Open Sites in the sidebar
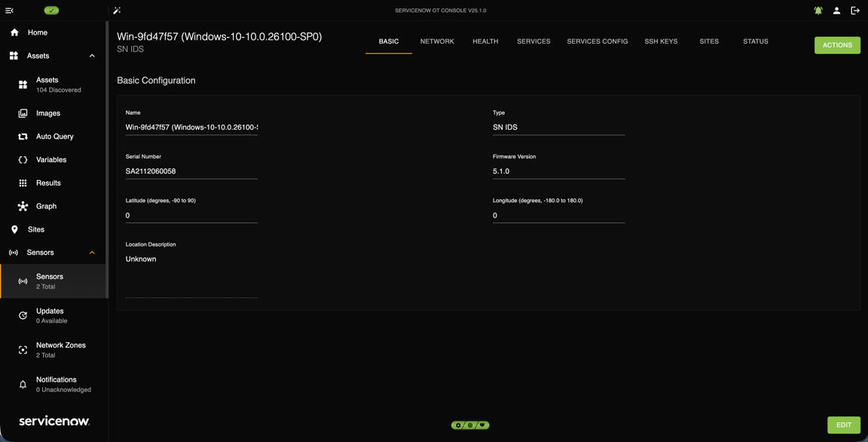This screenshot has height=442, width=868. click(x=53, y=229)
